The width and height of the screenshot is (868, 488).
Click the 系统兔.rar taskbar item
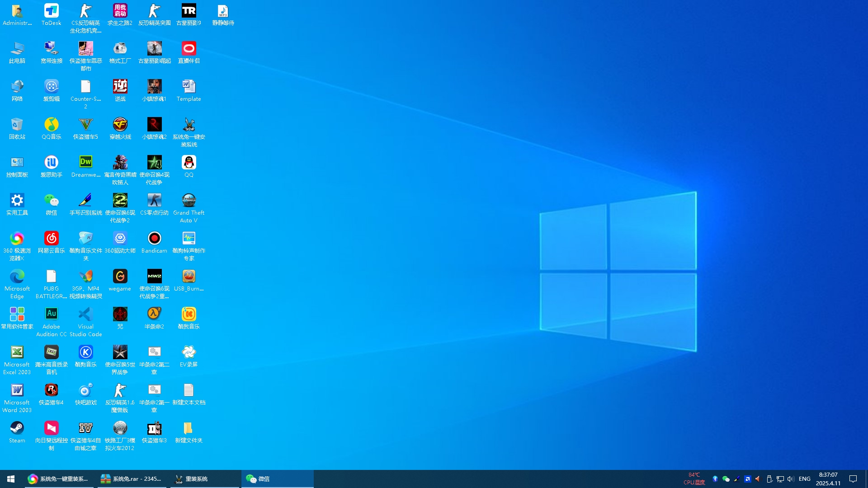pyautogui.click(x=132, y=479)
